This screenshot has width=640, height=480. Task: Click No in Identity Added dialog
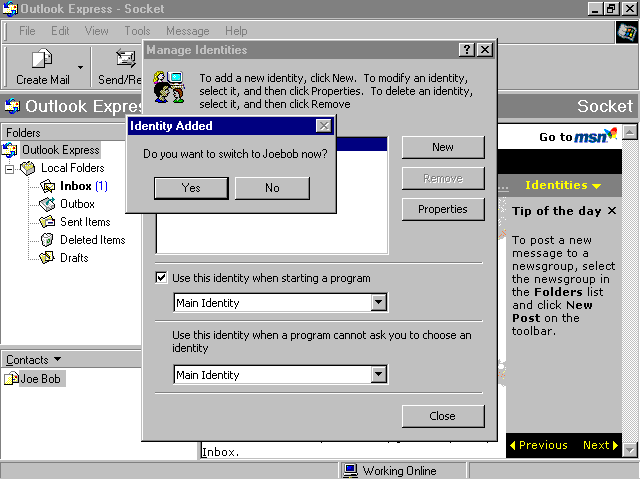tap(272, 188)
